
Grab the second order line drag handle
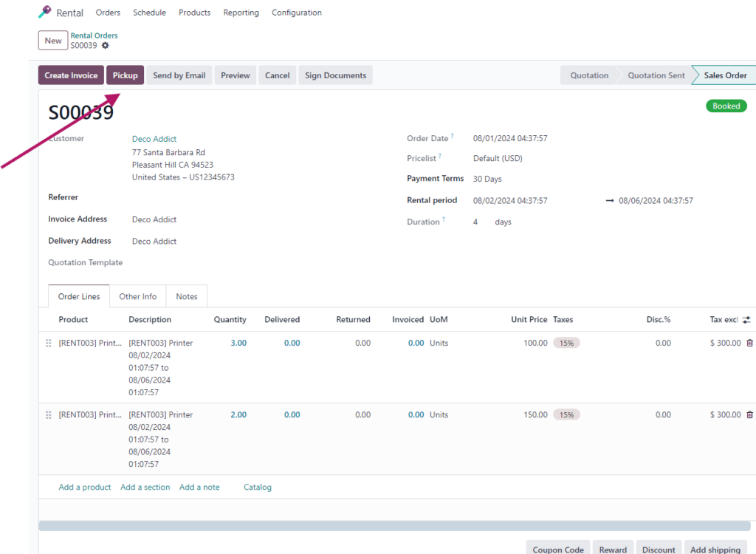[x=49, y=414]
